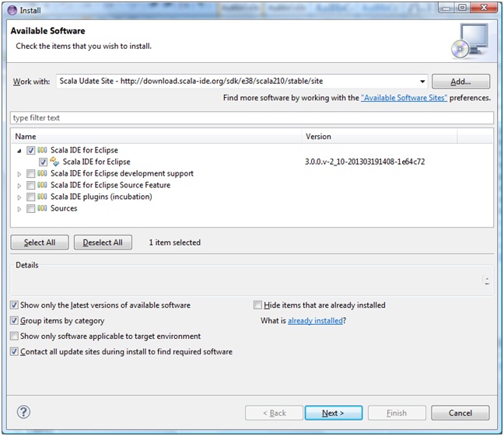Click version 3.0.0.v-2_10-201303191408-1e64c72 cell
Screen dimensions: 504x436
click(x=365, y=162)
